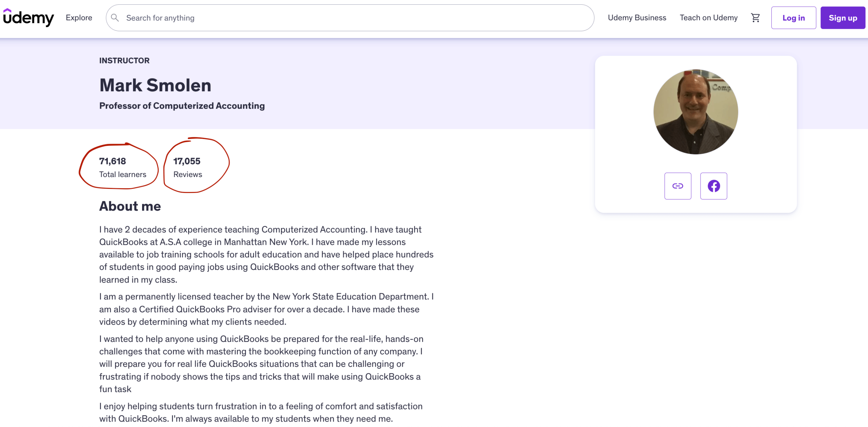868x427 pixels.
Task: Open the shopping cart
Action: point(755,18)
